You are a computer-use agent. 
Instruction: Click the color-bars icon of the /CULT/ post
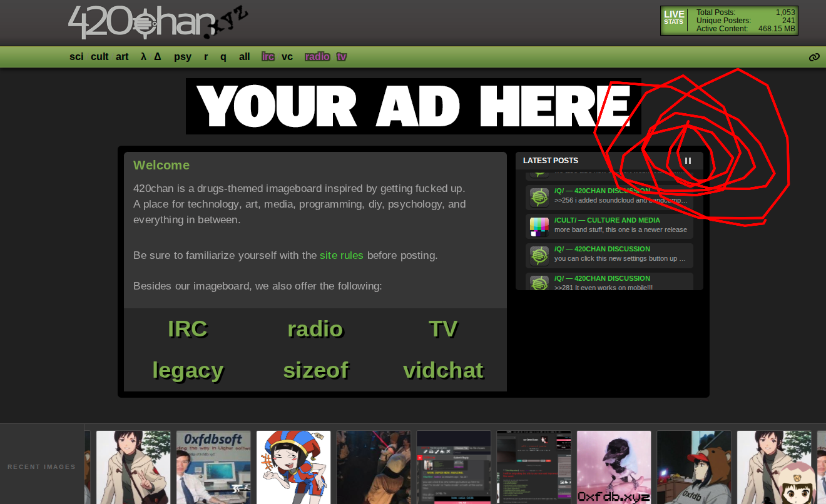tap(539, 226)
